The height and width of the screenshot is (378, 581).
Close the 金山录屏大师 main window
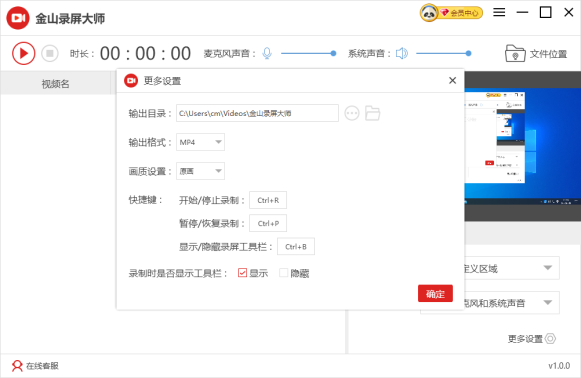pyautogui.click(x=569, y=12)
